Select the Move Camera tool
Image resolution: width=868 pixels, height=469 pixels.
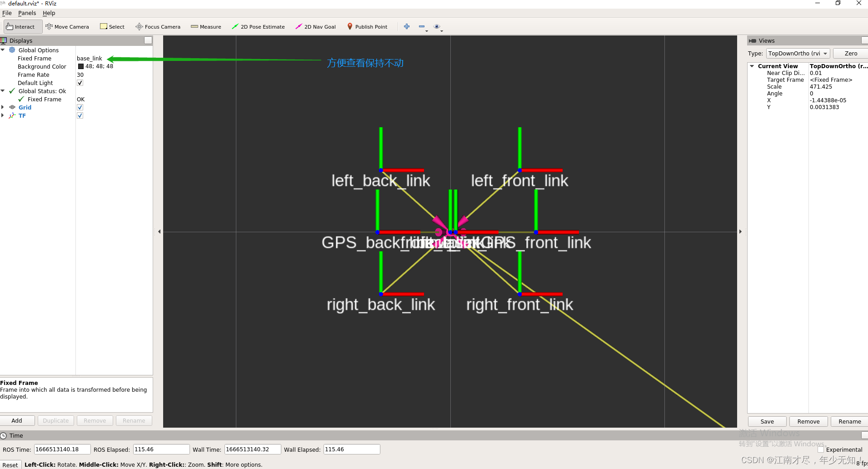click(67, 27)
